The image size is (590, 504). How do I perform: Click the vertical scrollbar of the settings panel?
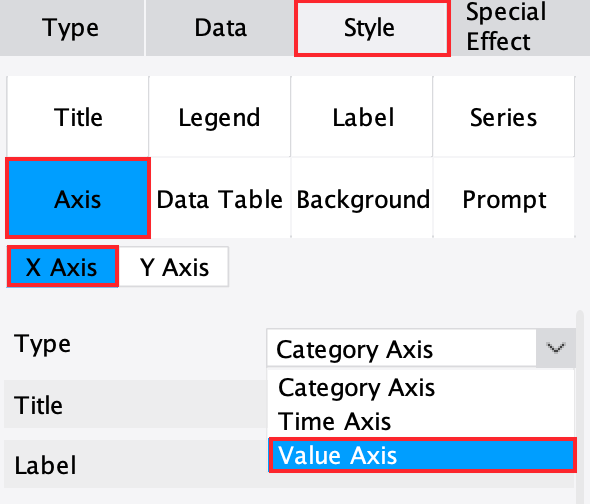(x=580, y=407)
